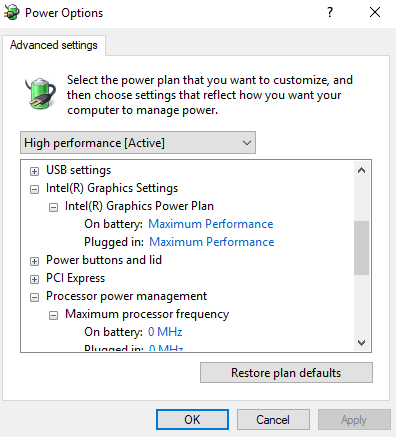Click the battery plug icon
The height and width of the screenshot is (437, 396).
40,93
